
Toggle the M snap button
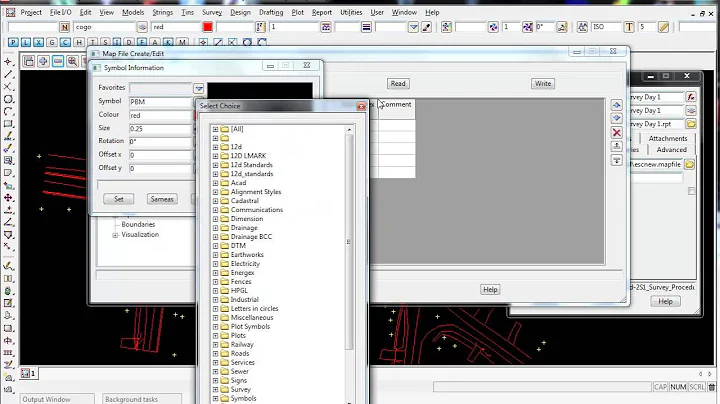pyautogui.click(x=182, y=43)
